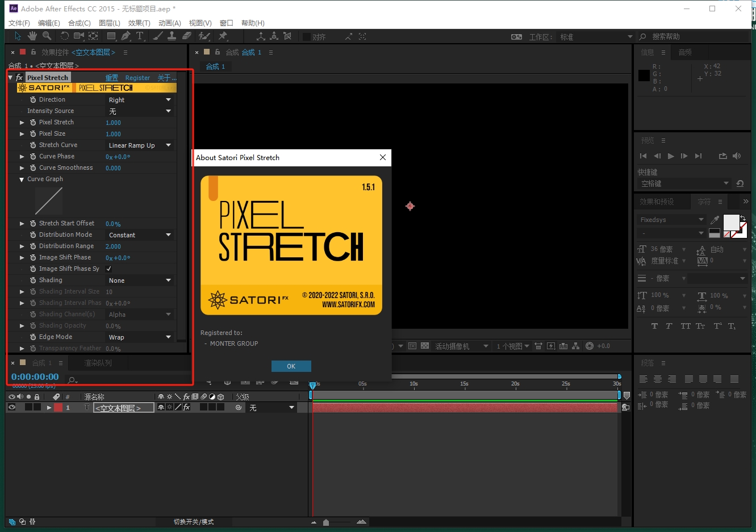Viewport: 756px width, 532px height.
Task: Click OK in About Satori dialog
Action: pyautogui.click(x=291, y=366)
